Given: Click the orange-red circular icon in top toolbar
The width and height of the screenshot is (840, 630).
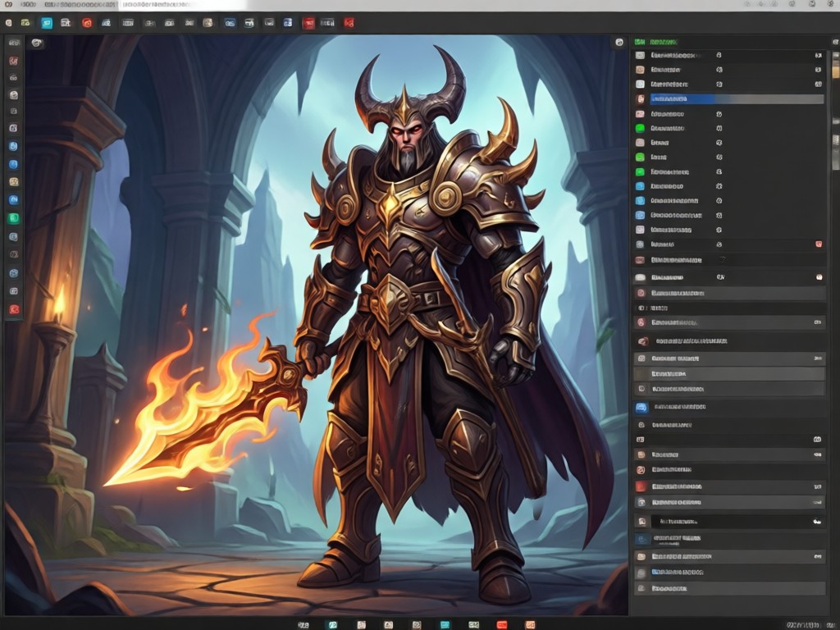Looking at the screenshot, I should tap(87, 23).
